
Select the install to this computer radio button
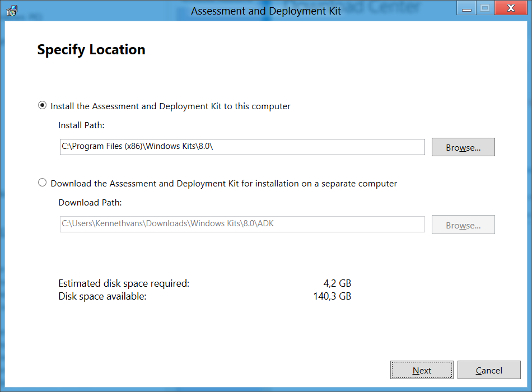pyautogui.click(x=42, y=105)
